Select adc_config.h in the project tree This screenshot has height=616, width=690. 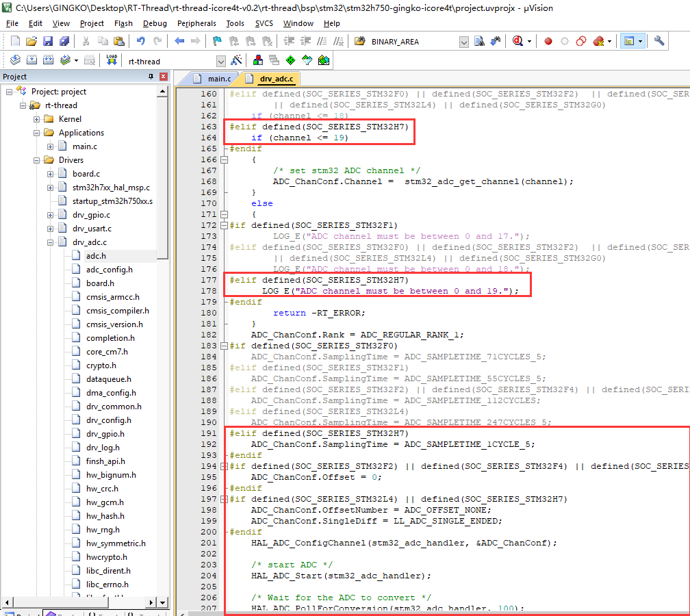tap(109, 270)
